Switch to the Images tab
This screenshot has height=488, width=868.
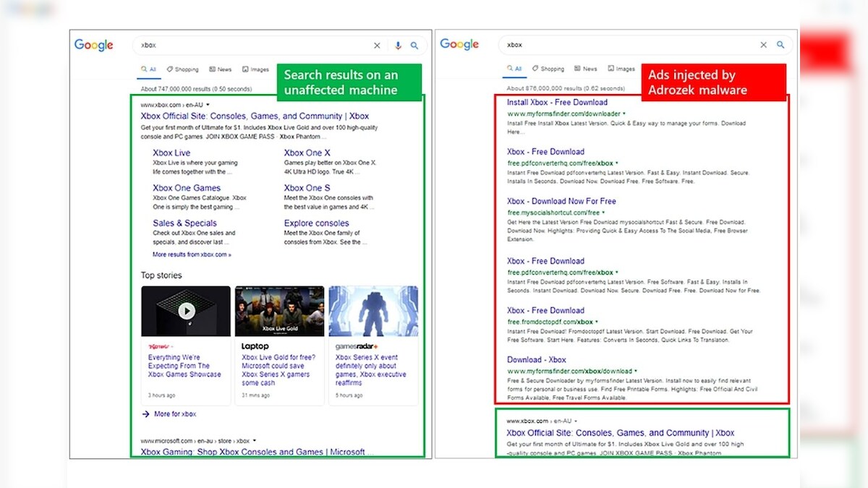(255, 69)
